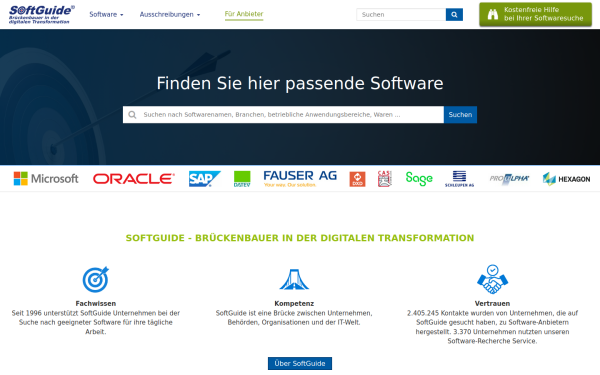Image resolution: width=600 pixels, height=375 pixels.
Task: Open the green Sage logo
Action: 419,179
